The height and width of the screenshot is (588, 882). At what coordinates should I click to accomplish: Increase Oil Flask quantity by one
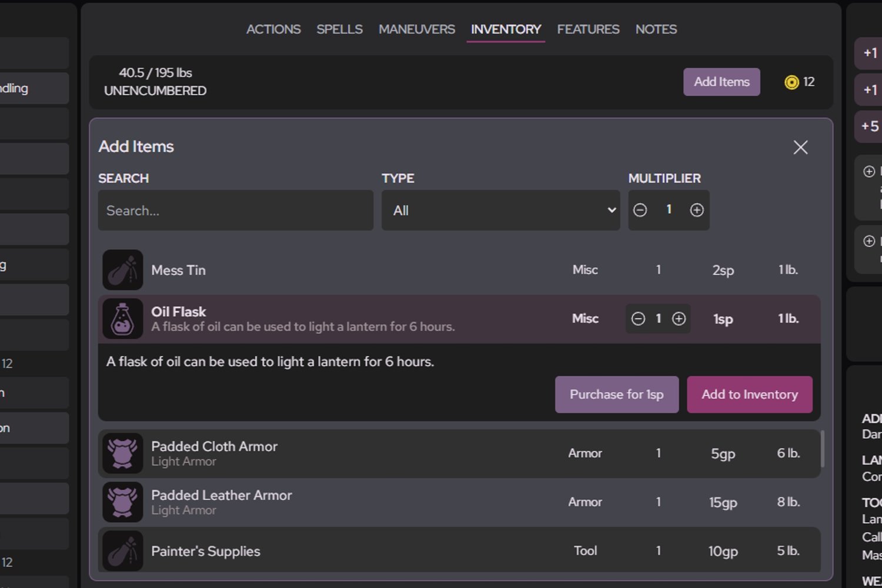pyautogui.click(x=679, y=319)
